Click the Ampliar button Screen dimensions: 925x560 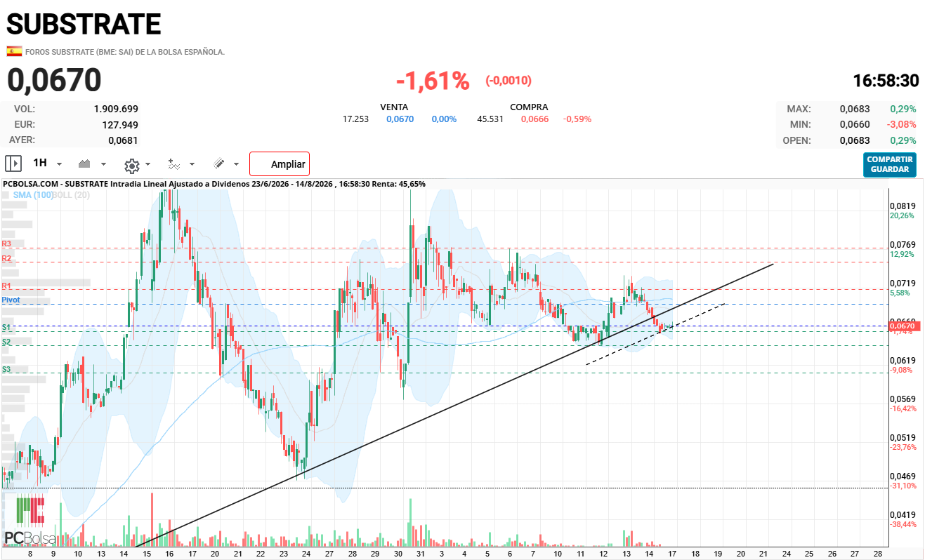point(280,164)
